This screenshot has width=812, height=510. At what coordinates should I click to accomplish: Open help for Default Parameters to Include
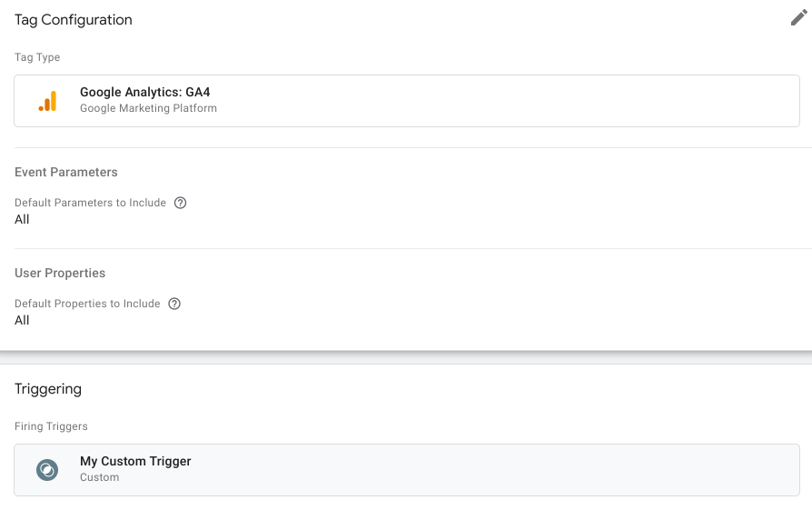click(x=180, y=203)
